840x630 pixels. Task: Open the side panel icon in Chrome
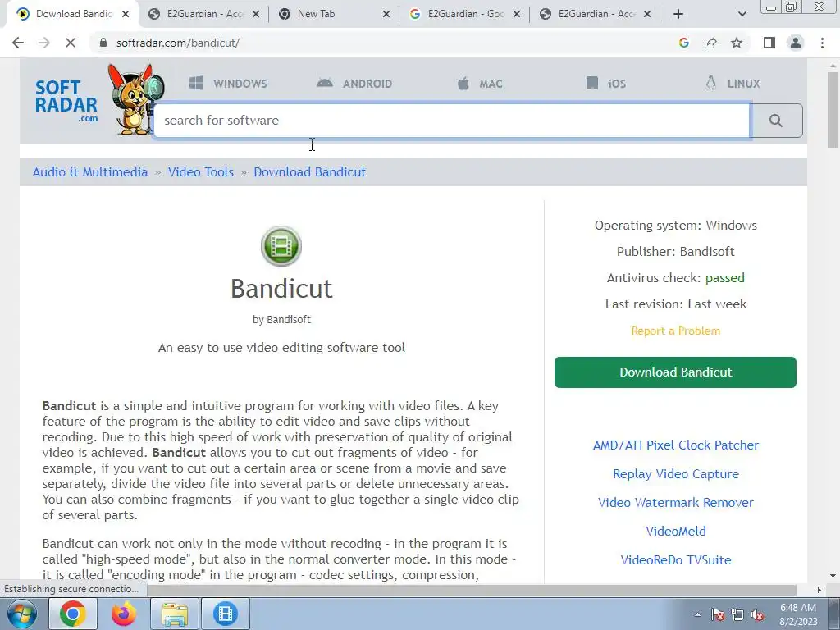click(769, 43)
